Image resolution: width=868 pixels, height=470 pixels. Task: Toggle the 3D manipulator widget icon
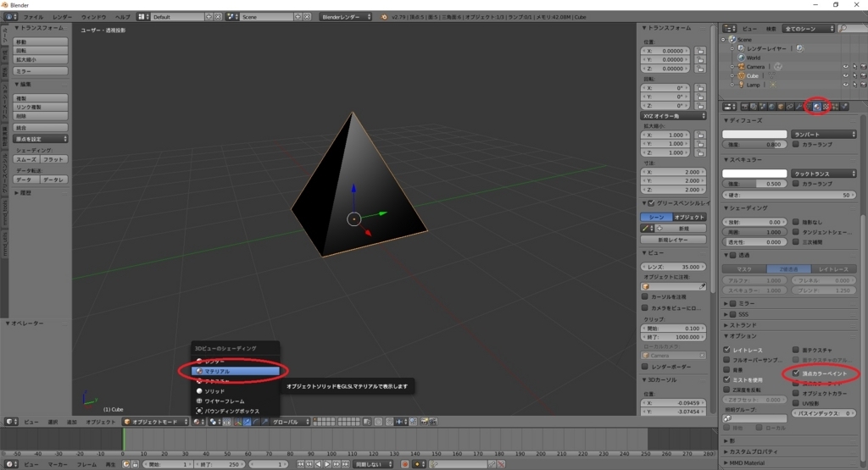[238, 422]
